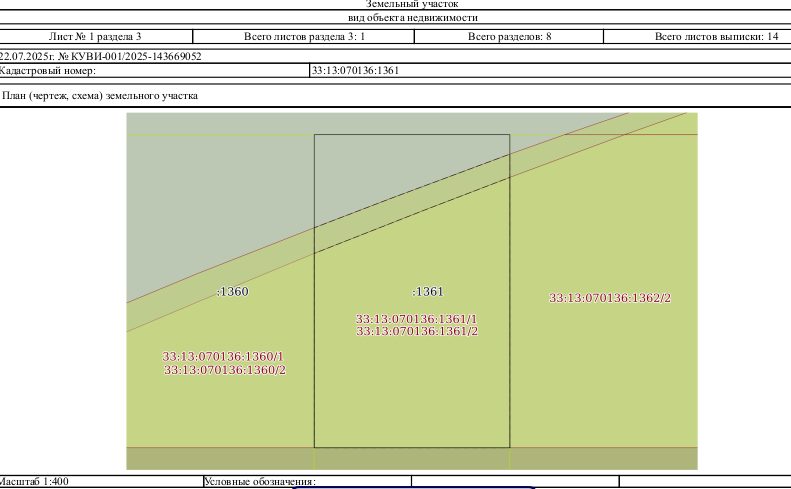Click the КУВИ-001/2025-143669052 request number line
Screen dimensions: 791x489
pyautogui.click(x=100, y=57)
